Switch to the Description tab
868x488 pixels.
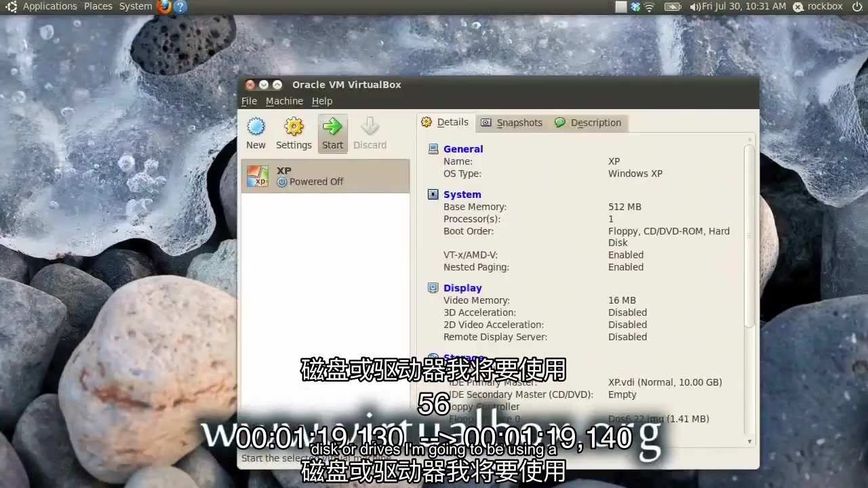click(588, 123)
